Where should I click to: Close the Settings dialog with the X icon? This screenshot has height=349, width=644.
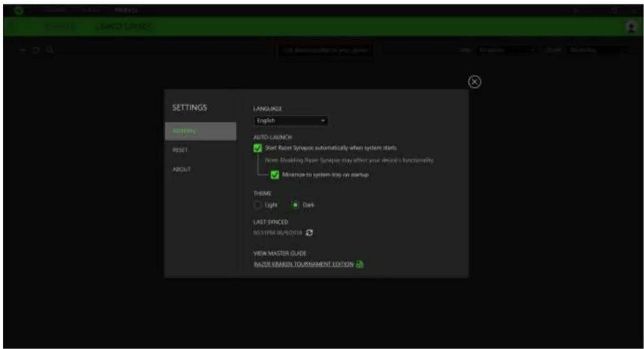pyautogui.click(x=475, y=82)
